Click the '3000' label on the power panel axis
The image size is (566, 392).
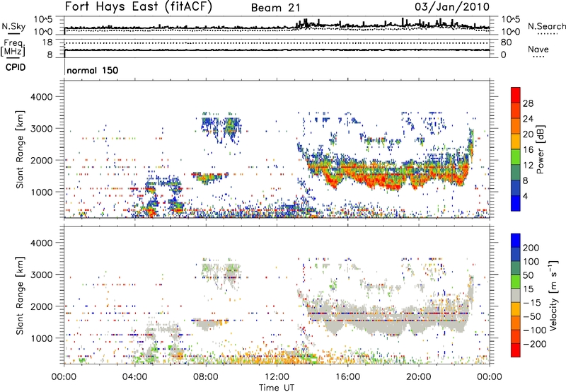[x=41, y=129]
